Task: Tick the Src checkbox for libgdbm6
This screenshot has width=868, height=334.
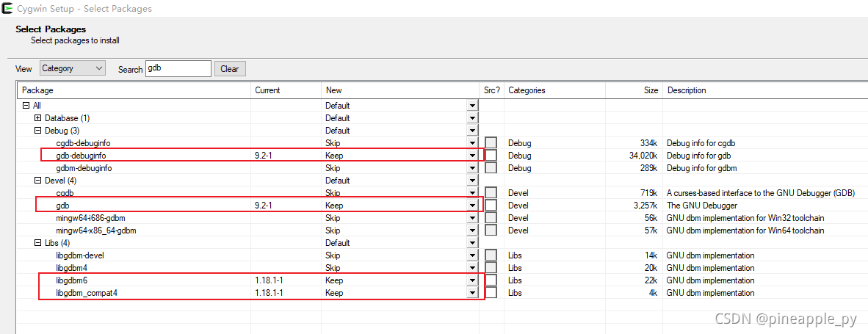Action: (491, 280)
